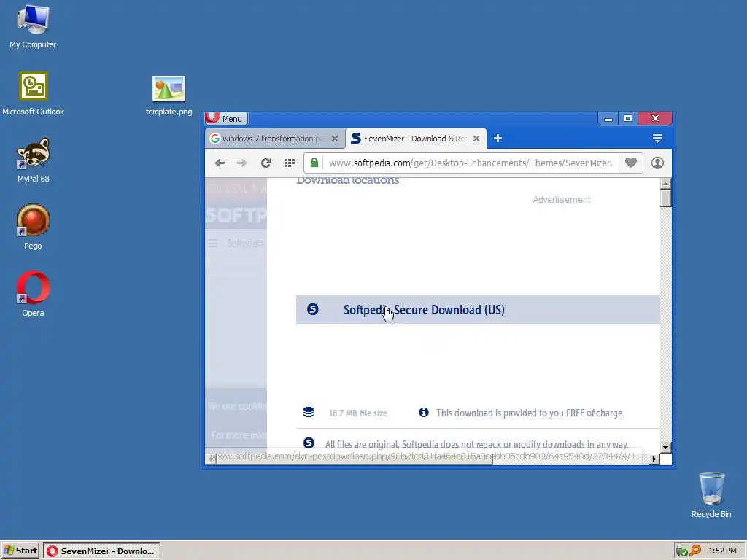Click the green padlock security badge
Image resolution: width=747 pixels, height=560 pixels.
[x=314, y=163]
